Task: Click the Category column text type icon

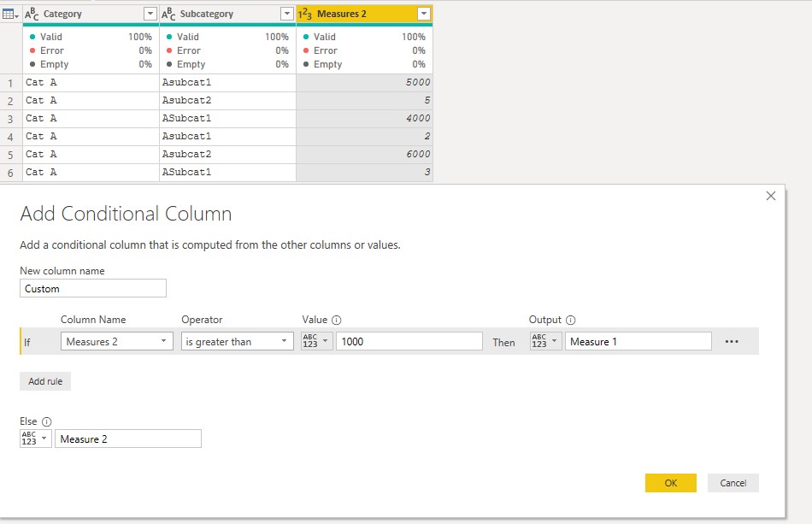Action: coord(32,14)
